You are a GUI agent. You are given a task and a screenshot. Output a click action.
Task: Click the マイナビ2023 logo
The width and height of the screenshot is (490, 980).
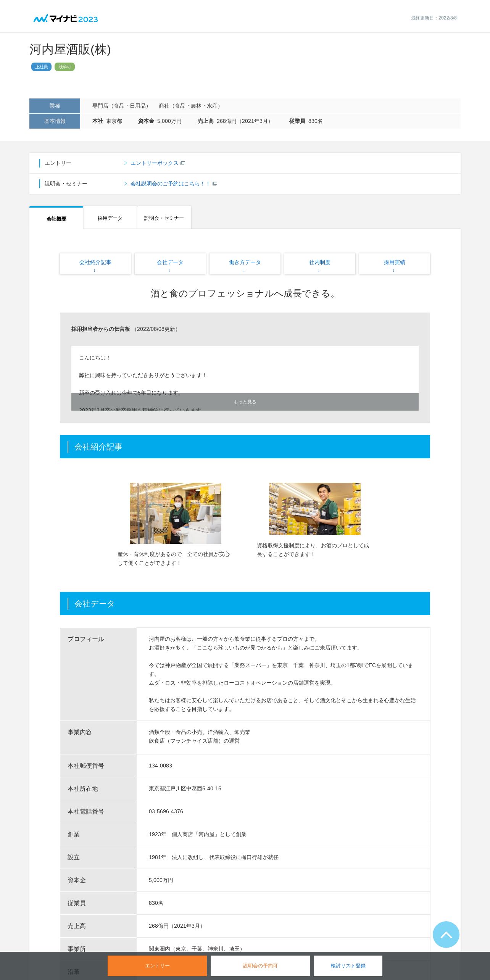(66, 18)
